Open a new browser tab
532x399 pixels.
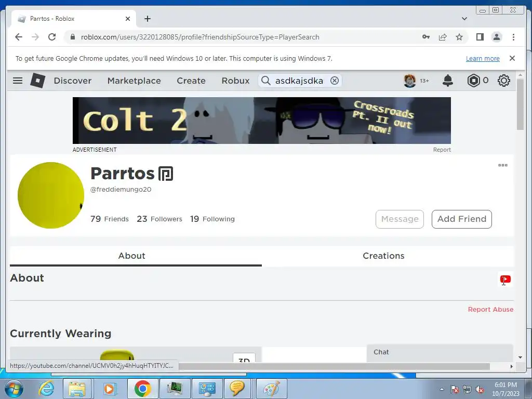pyautogui.click(x=147, y=19)
